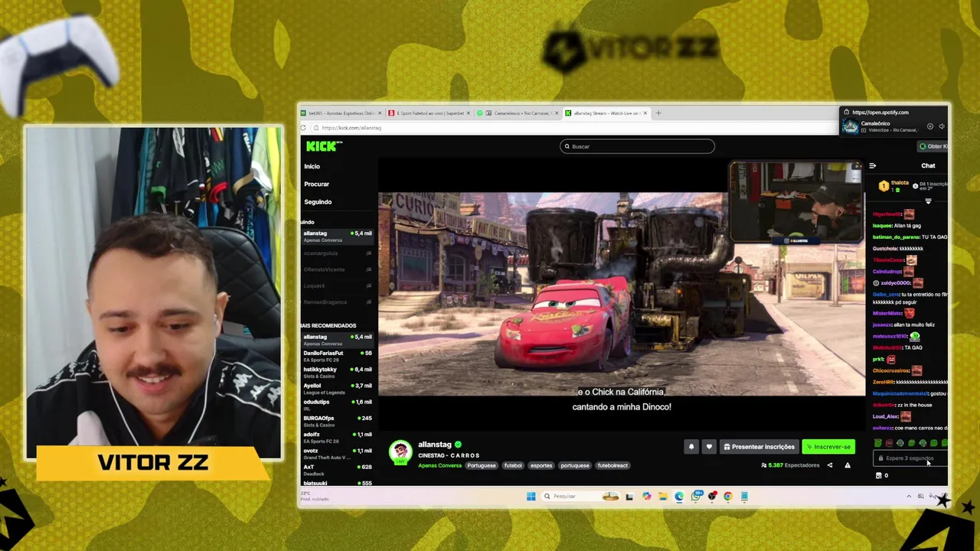This screenshot has width=980, height=551.
Task: Click the Windows taskbar Pesquisar search box
Action: point(580,496)
